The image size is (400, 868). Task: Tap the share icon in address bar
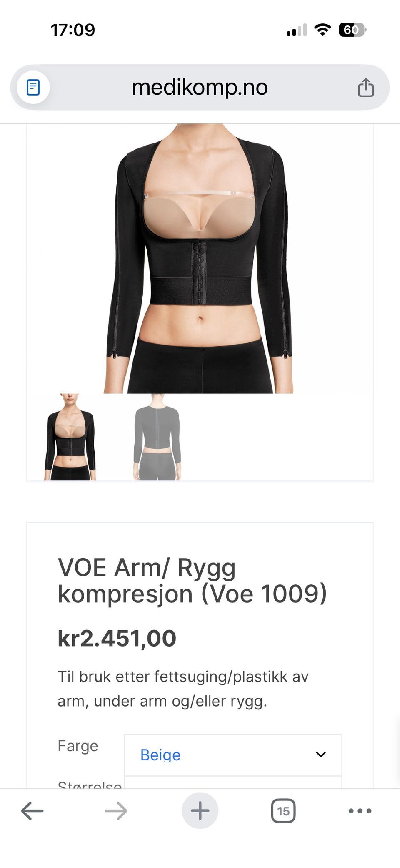coord(366,88)
